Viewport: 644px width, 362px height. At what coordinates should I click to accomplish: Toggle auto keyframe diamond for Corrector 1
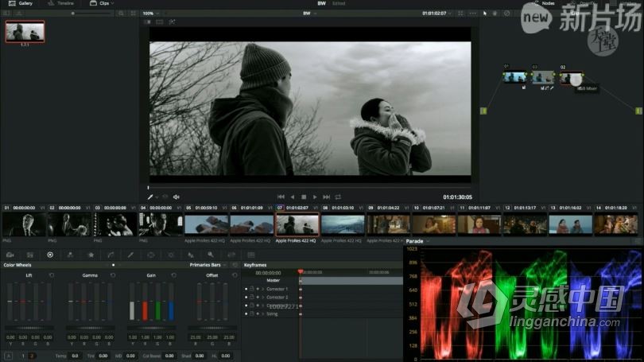(258, 289)
